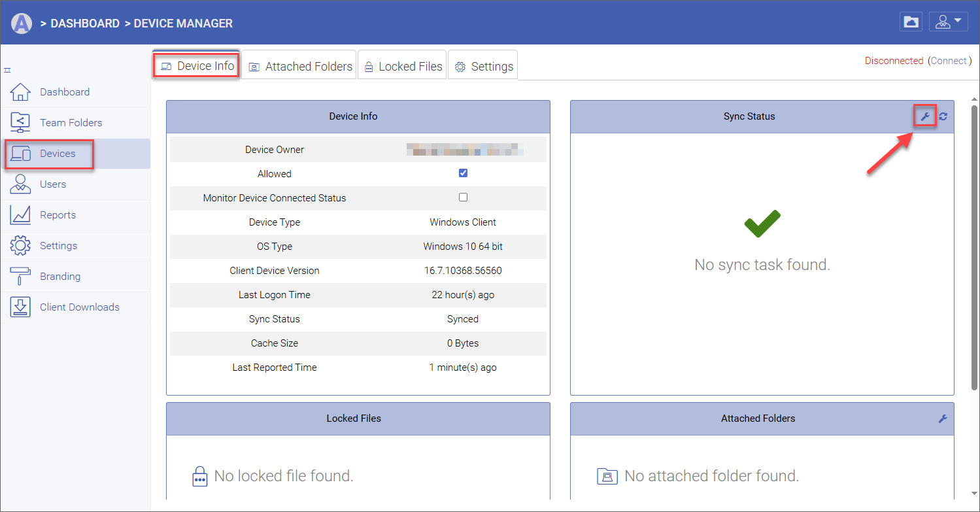Open the Settings tab
This screenshot has width=980, height=512.
[484, 66]
